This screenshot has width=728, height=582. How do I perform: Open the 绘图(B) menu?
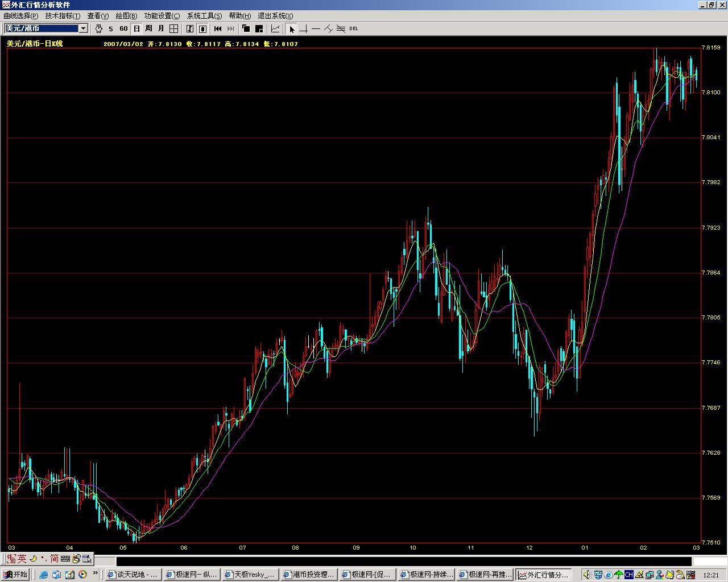click(x=126, y=16)
